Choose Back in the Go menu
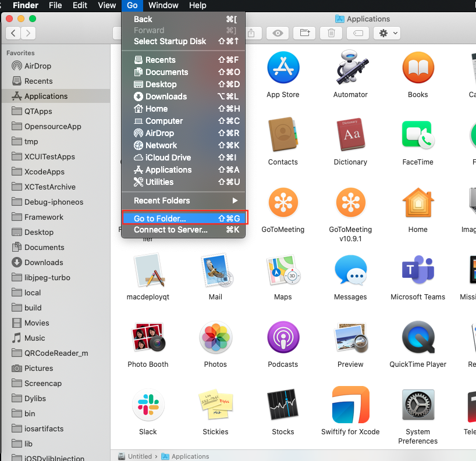Viewport: 476px width, 461px height. (x=183, y=19)
